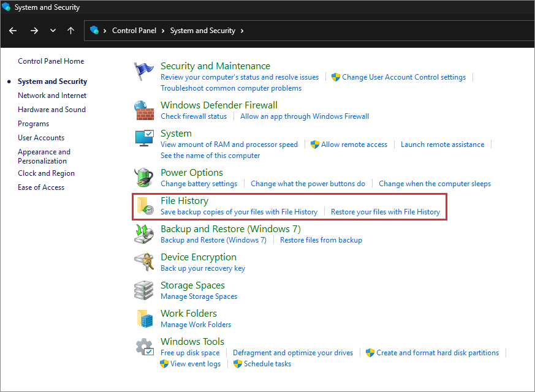Image resolution: width=535 pixels, height=392 pixels.
Task: Click View amount of RAM and processor speed
Action: [x=229, y=145]
